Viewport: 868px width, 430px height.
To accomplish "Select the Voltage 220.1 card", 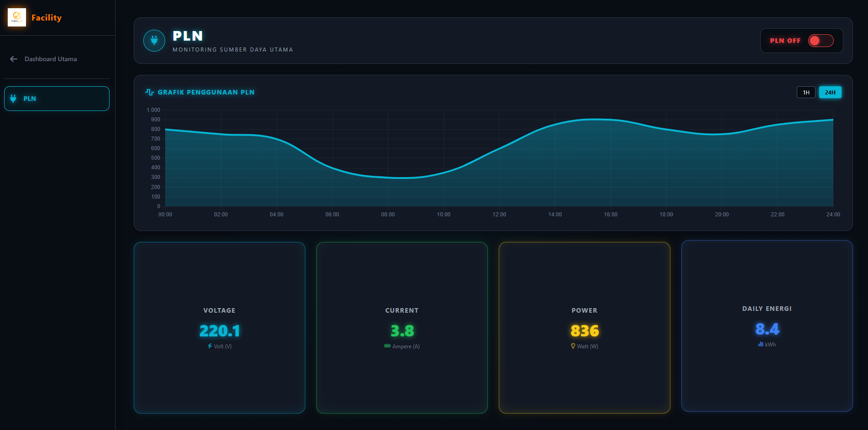I will click(x=220, y=328).
